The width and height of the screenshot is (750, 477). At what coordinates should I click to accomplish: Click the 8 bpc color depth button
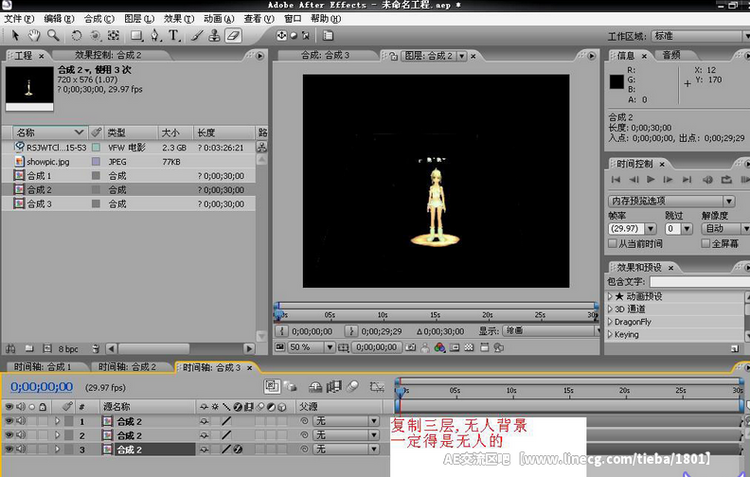(68, 349)
